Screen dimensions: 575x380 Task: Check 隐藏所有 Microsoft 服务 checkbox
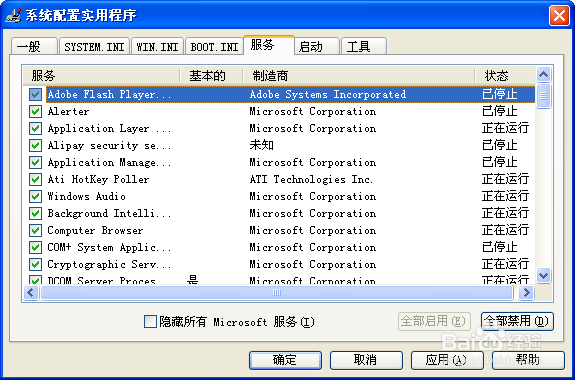pyautogui.click(x=150, y=322)
